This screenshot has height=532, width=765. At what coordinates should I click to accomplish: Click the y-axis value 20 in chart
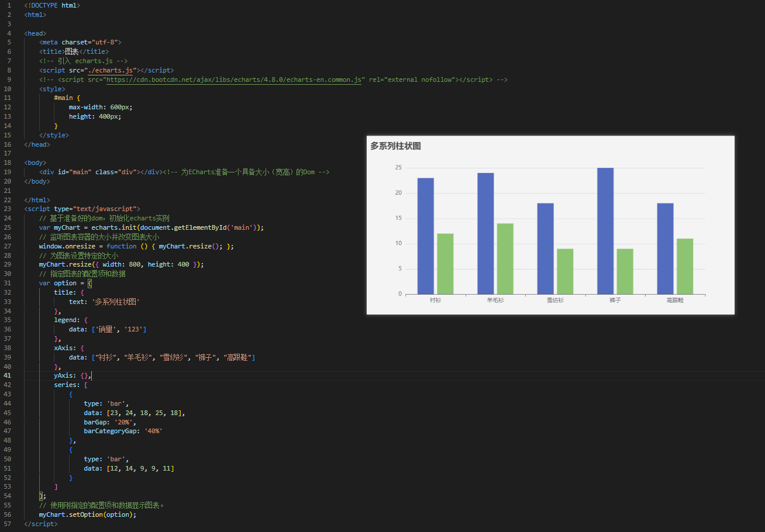pyautogui.click(x=398, y=193)
